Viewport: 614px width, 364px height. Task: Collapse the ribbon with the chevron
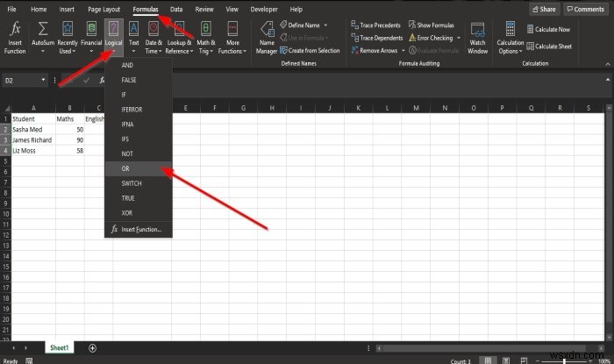click(607, 64)
